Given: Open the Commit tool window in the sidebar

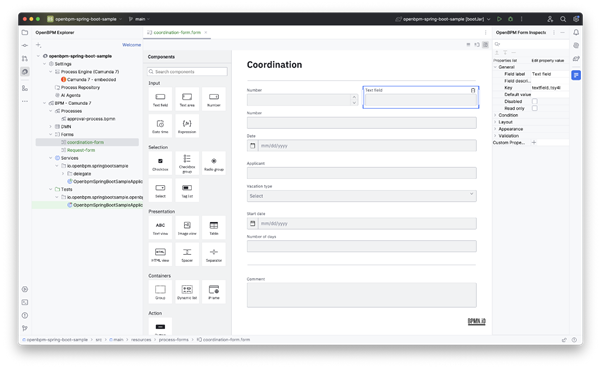Looking at the screenshot, I should (25, 46).
